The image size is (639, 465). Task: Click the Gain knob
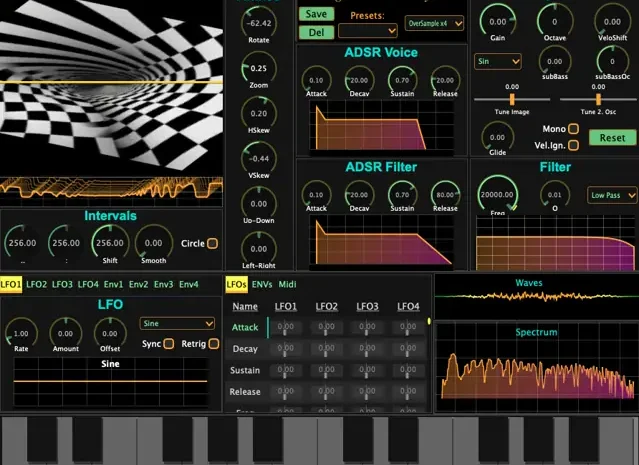tap(498, 21)
